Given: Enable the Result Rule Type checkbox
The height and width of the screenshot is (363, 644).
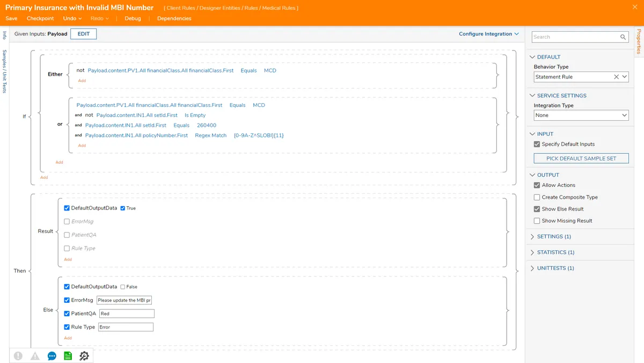Looking at the screenshot, I should pyautogui.click(x=67, y=248).
